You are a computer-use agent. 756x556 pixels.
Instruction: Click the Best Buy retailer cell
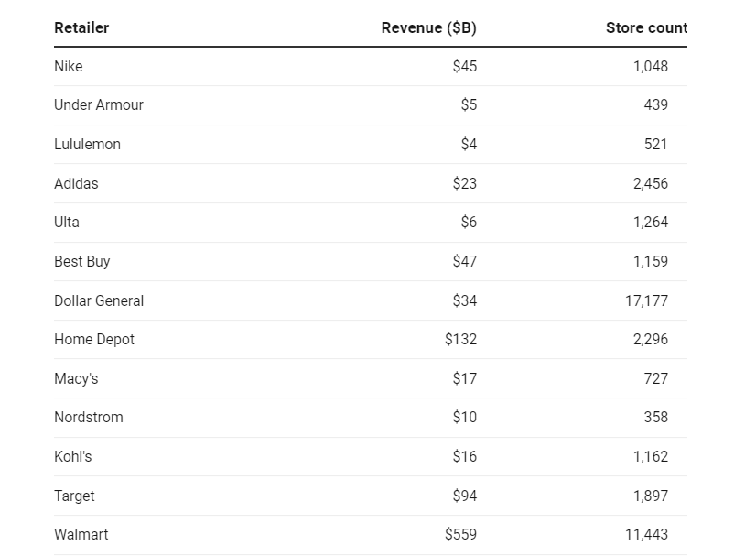point(82,262)
